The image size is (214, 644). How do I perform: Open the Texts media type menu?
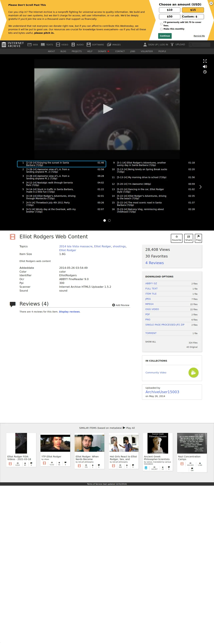pos(47,45)
